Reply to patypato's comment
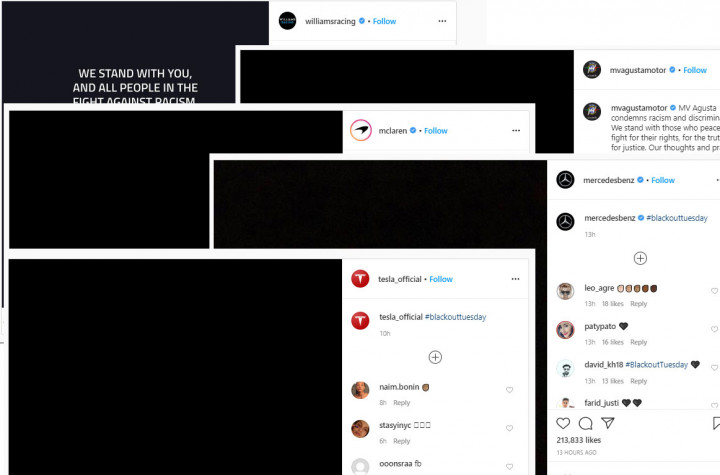The image size is (720, 475). [639, 342]
